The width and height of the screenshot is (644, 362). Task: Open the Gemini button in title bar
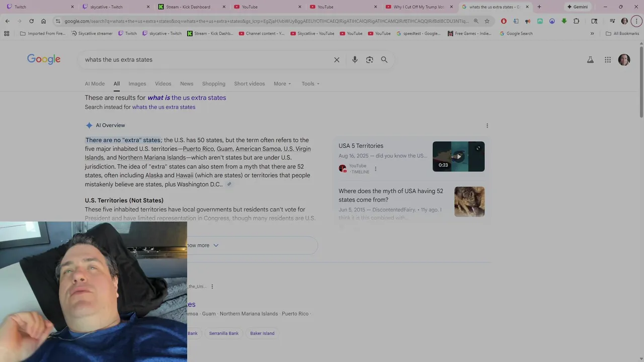pos(578,7)
